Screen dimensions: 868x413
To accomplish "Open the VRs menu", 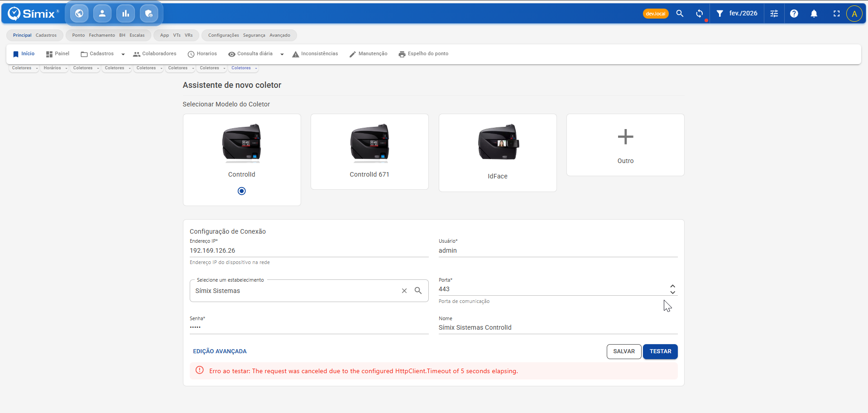I will (x=189, y=35).
